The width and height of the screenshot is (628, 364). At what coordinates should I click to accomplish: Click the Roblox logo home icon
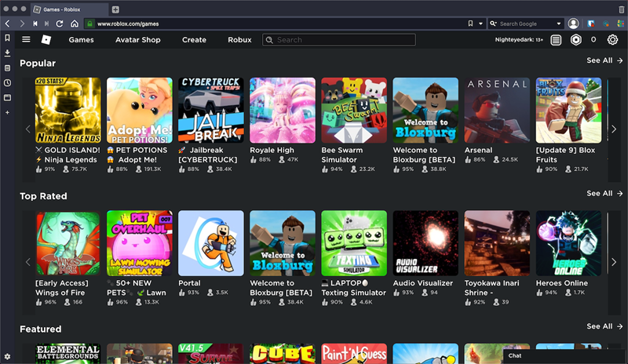46,39
